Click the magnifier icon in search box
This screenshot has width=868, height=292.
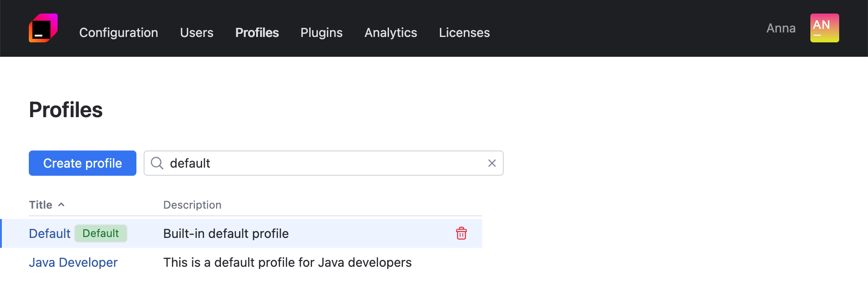(157, 163)
